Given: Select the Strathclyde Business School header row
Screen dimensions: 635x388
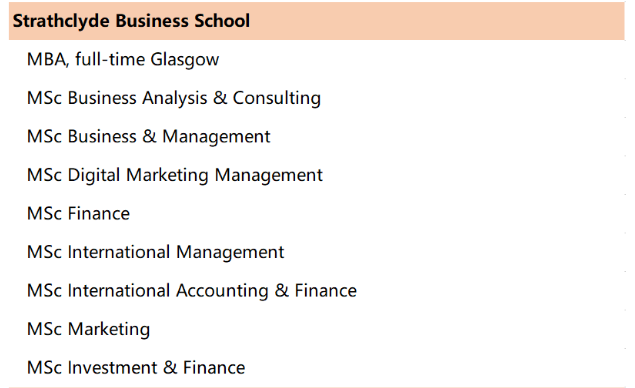Looking at the screenshot, I should point(317,21).
